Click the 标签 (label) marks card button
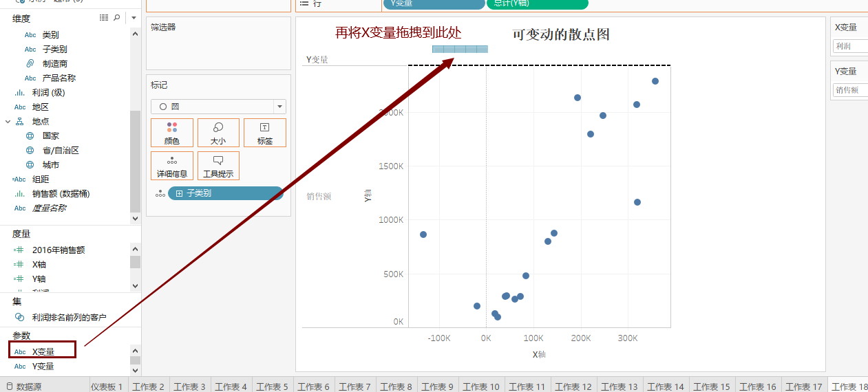The height and width of the screenshot is (392, 868). click(x=264, y=133)
